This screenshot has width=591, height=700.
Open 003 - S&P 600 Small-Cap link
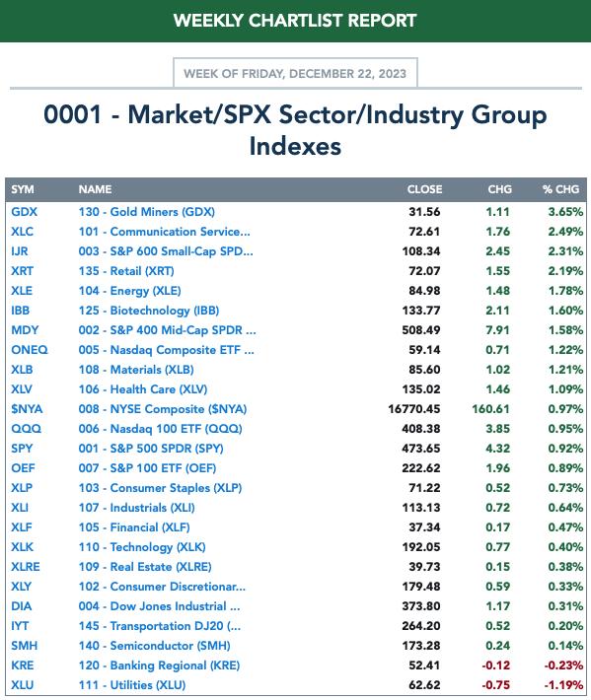point(166,251)
